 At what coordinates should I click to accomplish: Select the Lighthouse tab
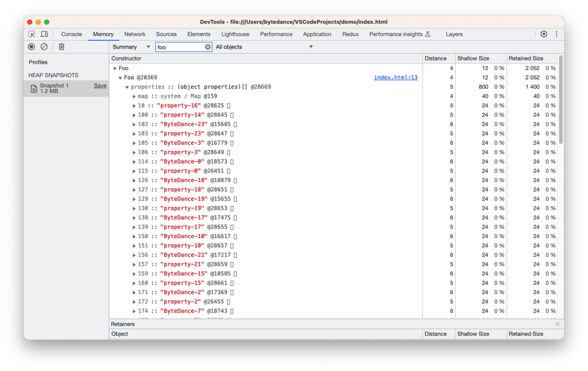point(235,34)
